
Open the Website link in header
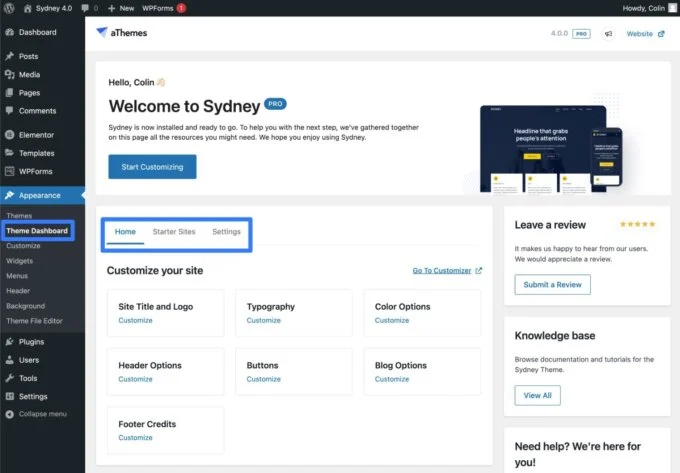point(640,34)
